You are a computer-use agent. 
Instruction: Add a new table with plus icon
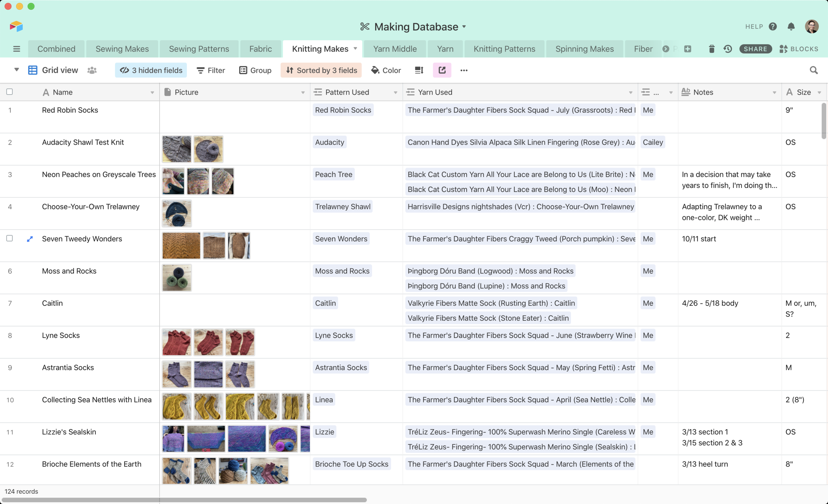688,49
